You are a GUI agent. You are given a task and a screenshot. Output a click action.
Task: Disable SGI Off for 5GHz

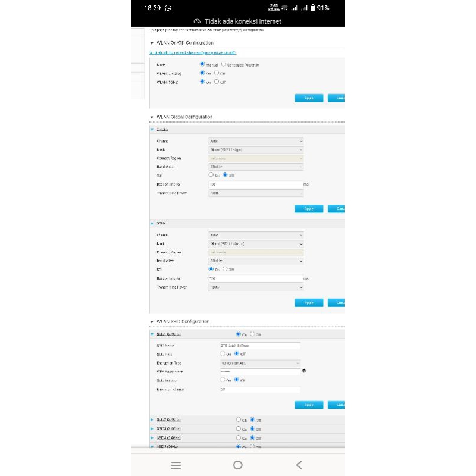226,269
